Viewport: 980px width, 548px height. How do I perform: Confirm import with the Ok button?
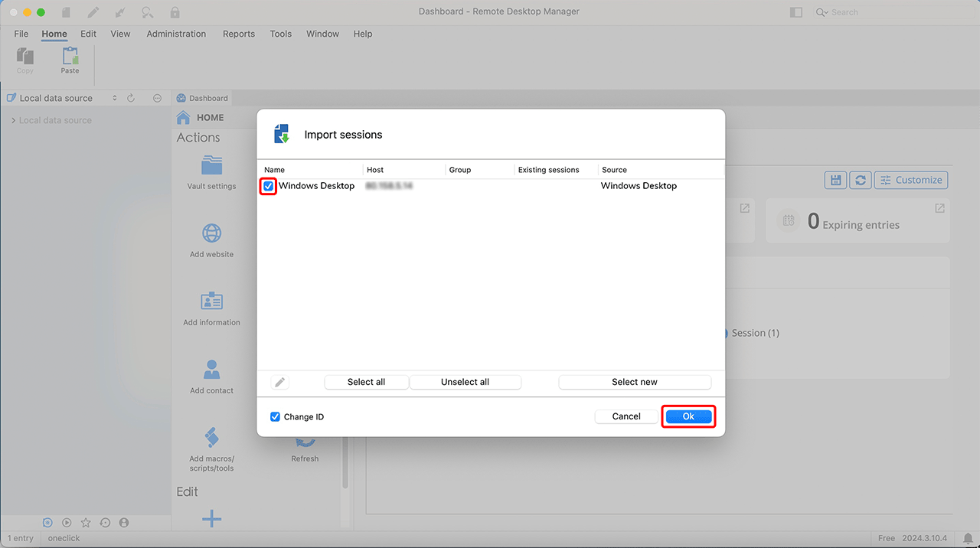point(688,416)
